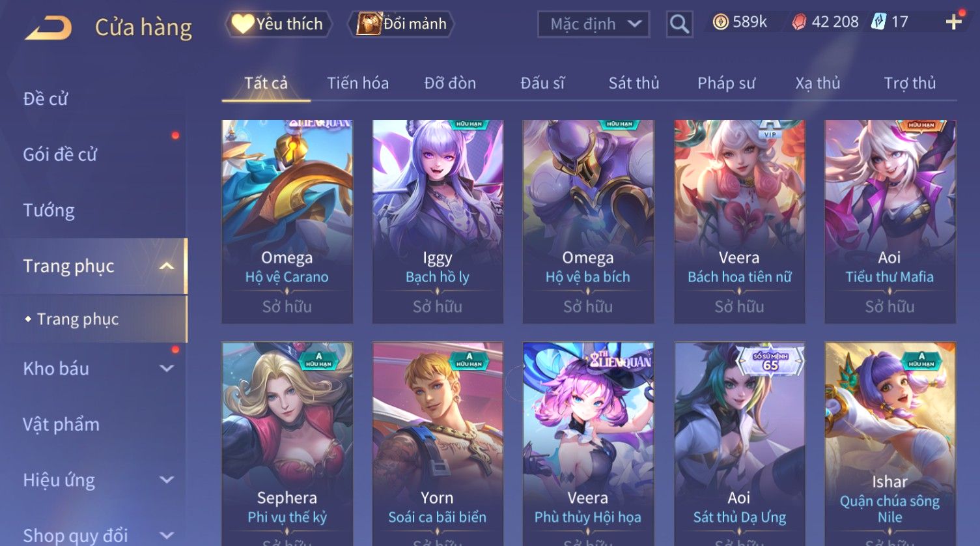
Task: Go to Gói đề cử section
Action: coord(60,154)
